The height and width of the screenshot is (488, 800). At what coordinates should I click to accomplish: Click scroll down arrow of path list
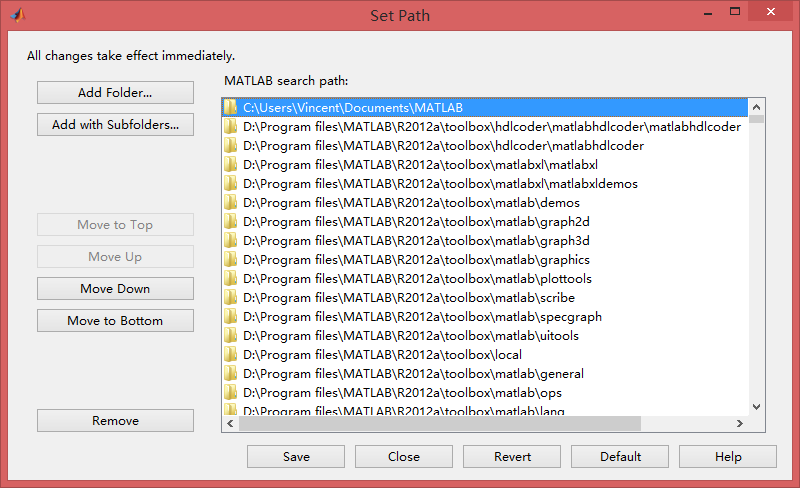coord(756,407)
